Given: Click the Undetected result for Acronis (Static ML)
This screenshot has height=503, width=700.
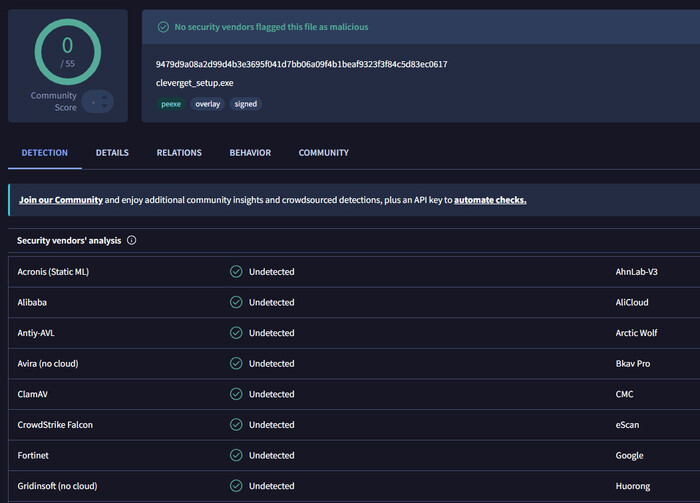Looking at the screenshot, I should [x=271, y=272].
